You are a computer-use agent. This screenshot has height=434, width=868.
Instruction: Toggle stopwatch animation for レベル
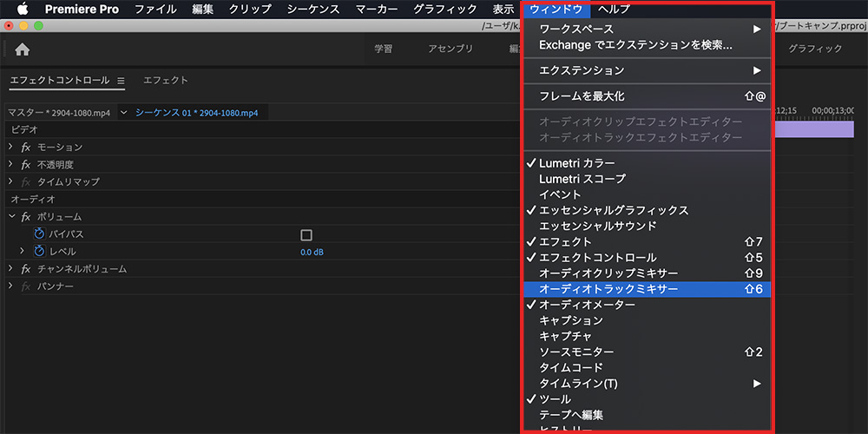click(39, 252)
